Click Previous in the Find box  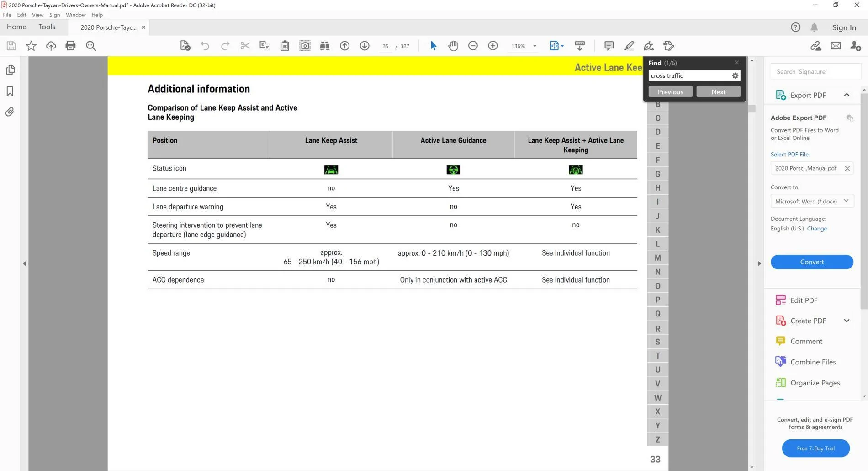[x=670, y=92]
